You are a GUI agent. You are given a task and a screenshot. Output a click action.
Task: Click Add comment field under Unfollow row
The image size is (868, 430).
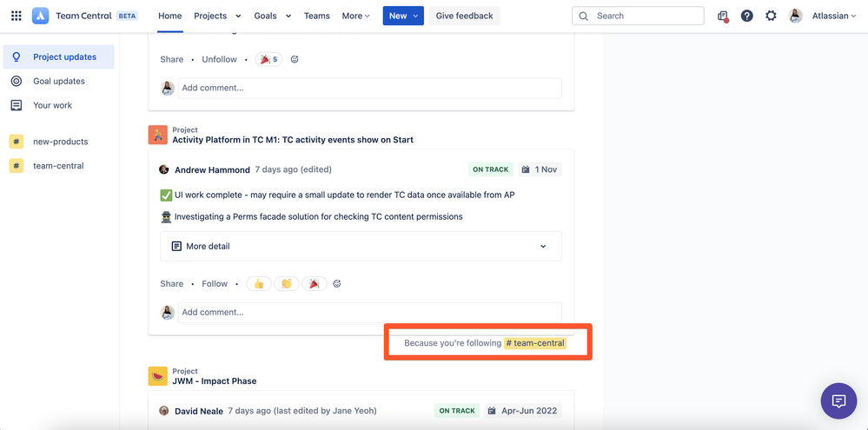[x=370, y=88]
